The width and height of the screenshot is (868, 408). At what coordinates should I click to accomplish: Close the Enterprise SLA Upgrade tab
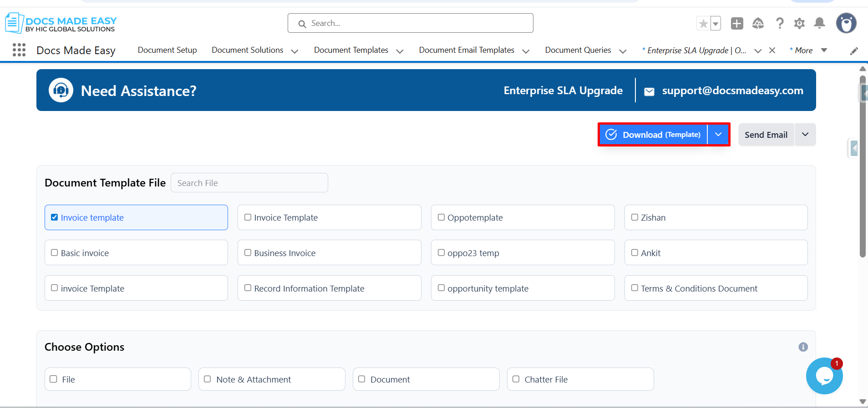pos(772,50)
